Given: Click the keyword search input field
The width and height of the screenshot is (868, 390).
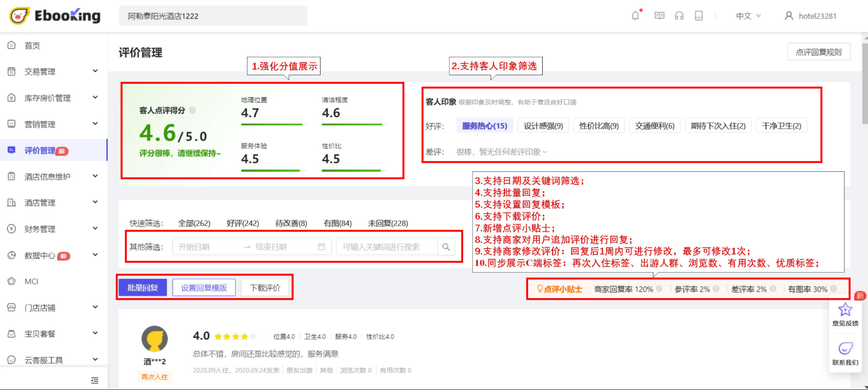Looking at the screenshot, I should [x=387, y=247].
